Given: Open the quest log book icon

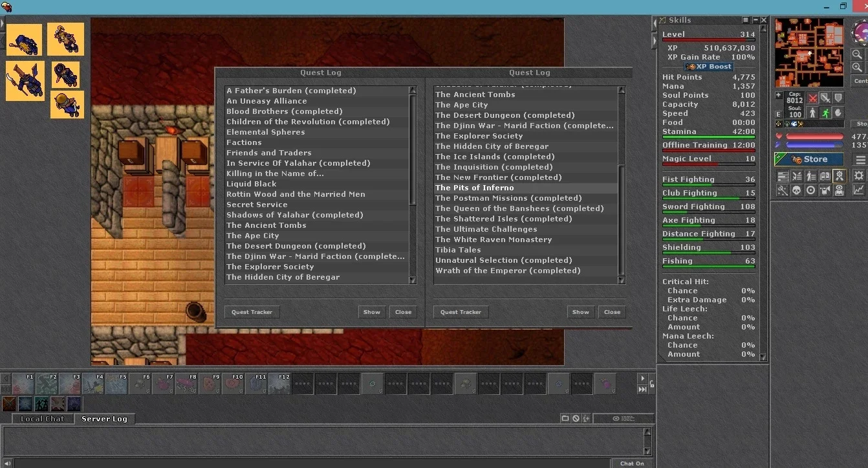Looking at the screenshot, I should tap(825, 175).
